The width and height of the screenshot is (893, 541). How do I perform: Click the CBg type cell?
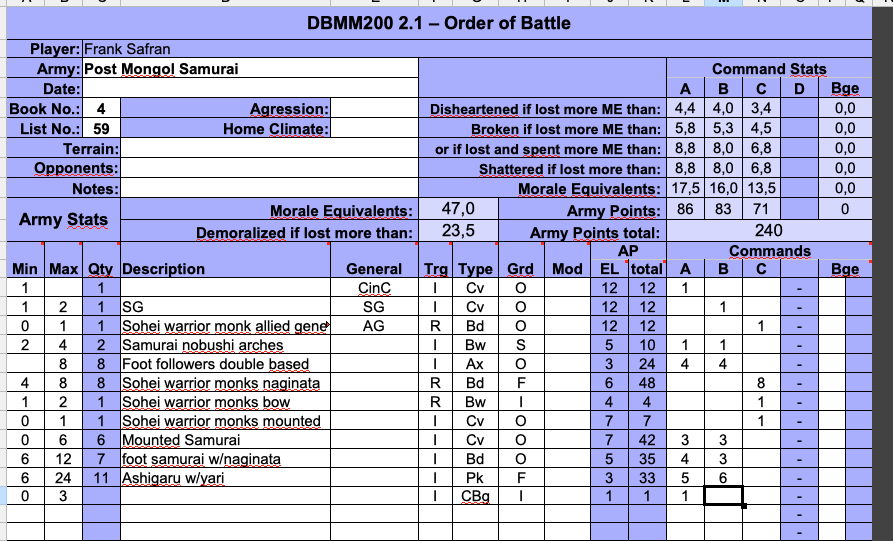coord(475,497)
